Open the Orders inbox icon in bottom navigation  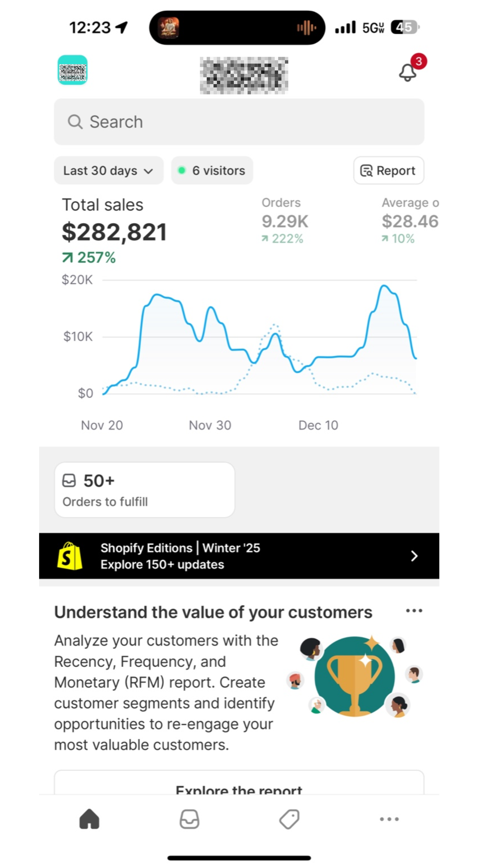pos(189,819)
